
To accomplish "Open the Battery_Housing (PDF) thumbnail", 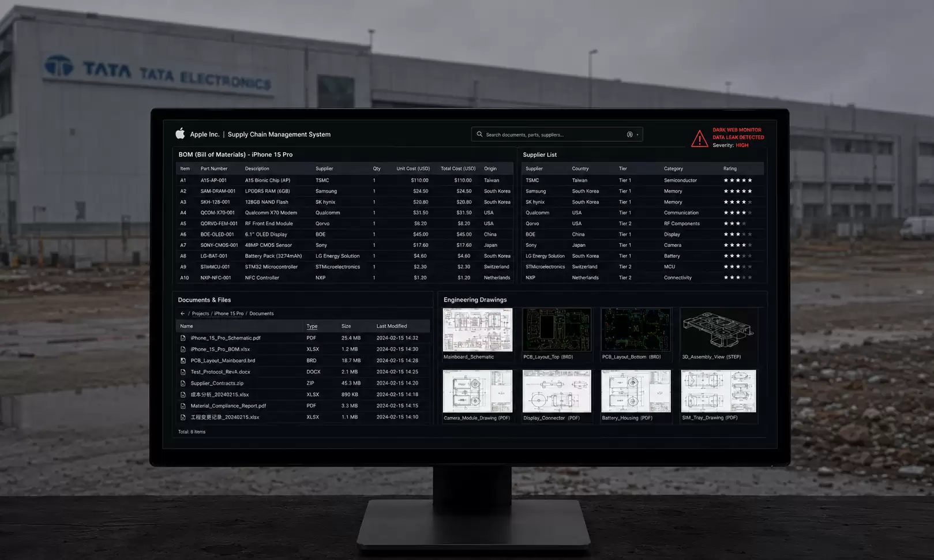I will 636,391.
